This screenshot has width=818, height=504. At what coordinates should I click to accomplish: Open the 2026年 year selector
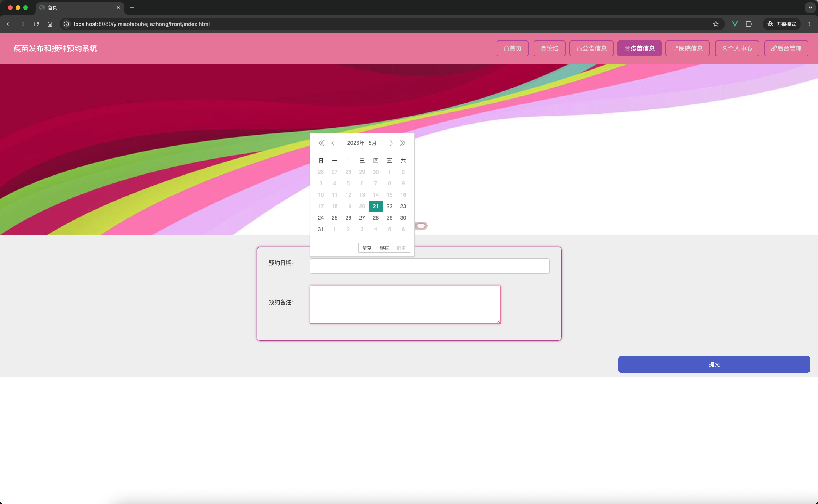coord(356,143)
